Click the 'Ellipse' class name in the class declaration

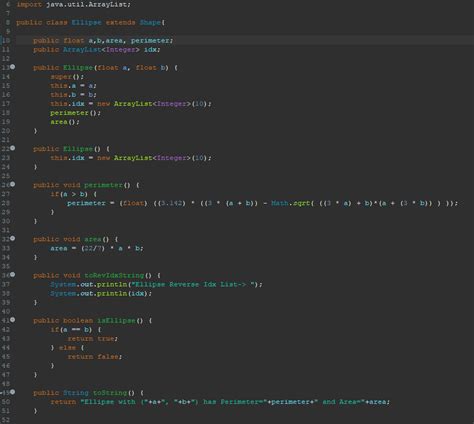[x=86, y=23]
